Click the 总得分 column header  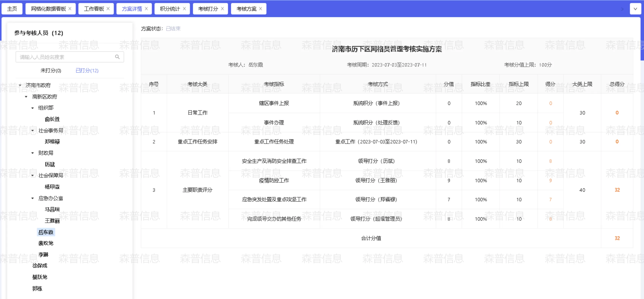point(617,84)
